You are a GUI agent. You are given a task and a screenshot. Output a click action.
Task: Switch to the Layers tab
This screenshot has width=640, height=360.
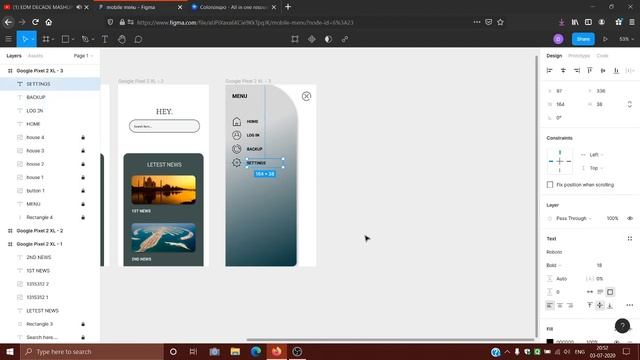[14, 56]
